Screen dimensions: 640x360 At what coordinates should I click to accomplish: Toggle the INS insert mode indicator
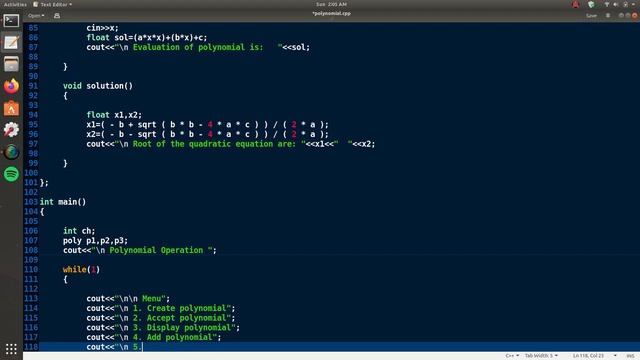pos(630,356)
